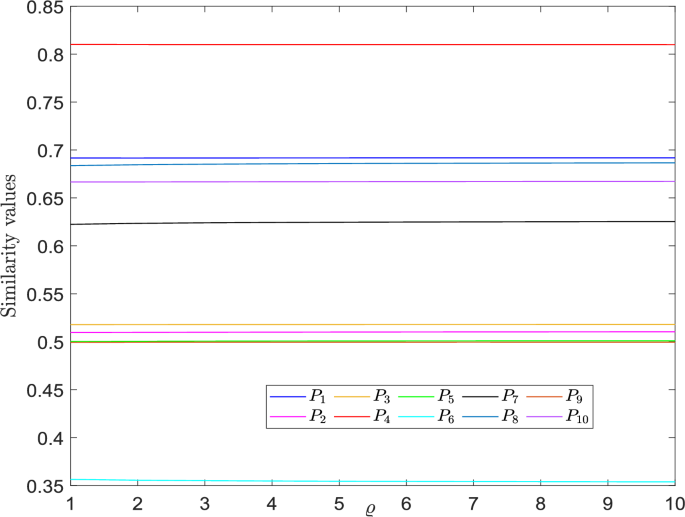Click the yellow curve near 0.518
685x517 pixels.
click(373, 325)
